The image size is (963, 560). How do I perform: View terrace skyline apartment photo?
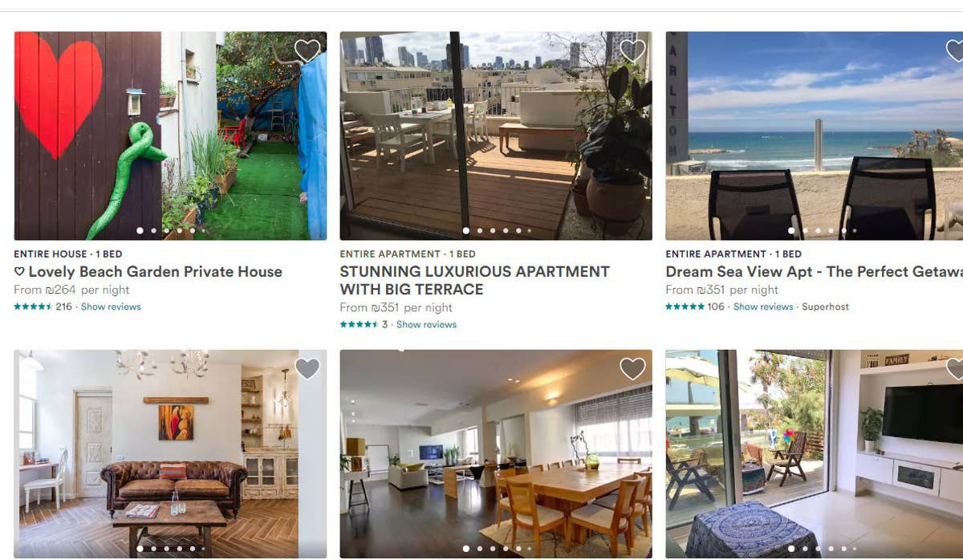496,136
